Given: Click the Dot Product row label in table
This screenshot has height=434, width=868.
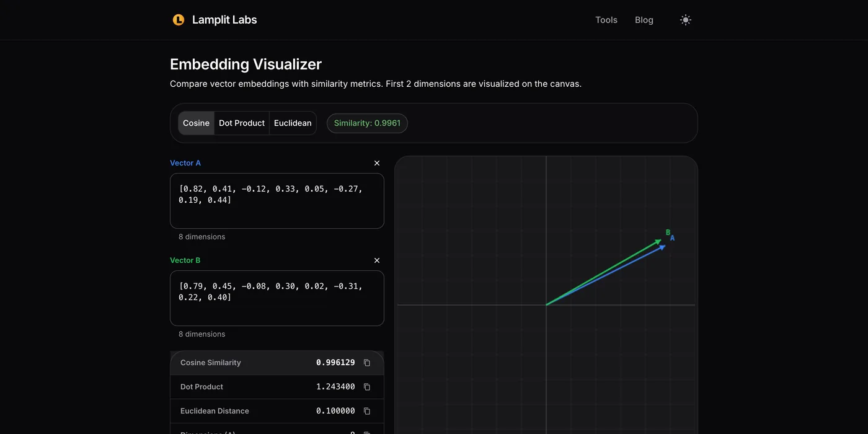Looking at the screenshot, I should pyautogui.click(x=201, y=387).
